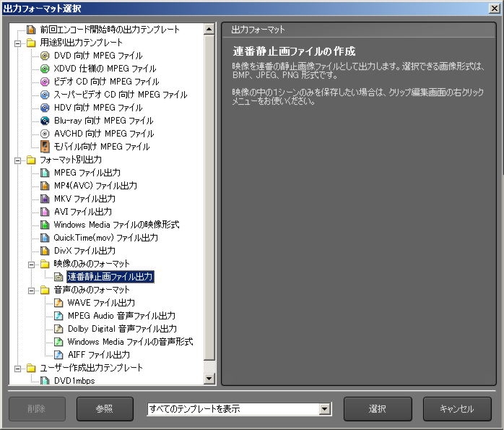Image resolution: width=504 pixels, height=430 pixels.
Task: Click the Dolby Digital 音声ファイル出力 icon
Action: click(58, 329)
